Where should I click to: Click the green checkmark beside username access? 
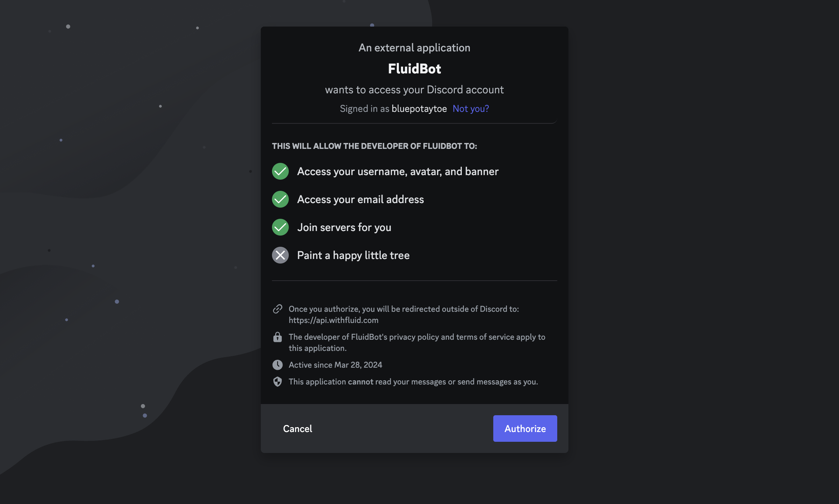pos(280,171)
